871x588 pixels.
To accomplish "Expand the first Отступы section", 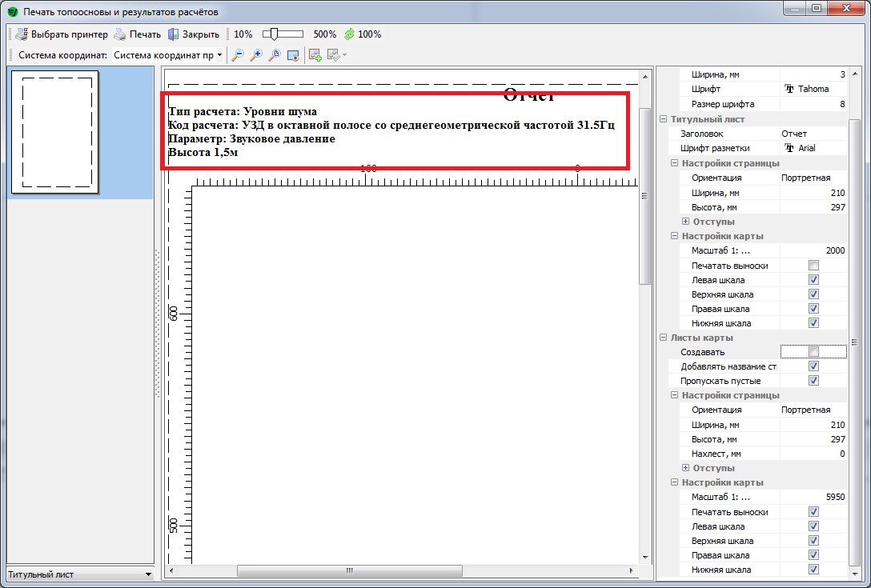I will 685,222.
